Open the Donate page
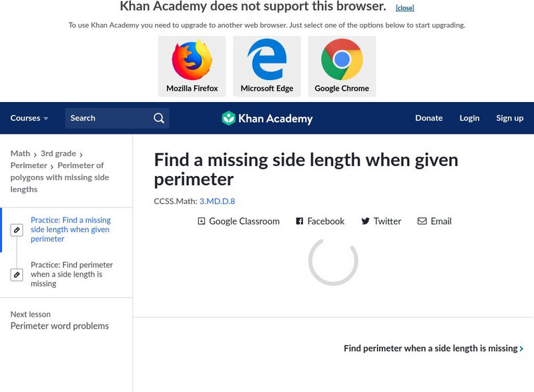The height and width of the screenshot is (392, 534). (x=429, y=118)
